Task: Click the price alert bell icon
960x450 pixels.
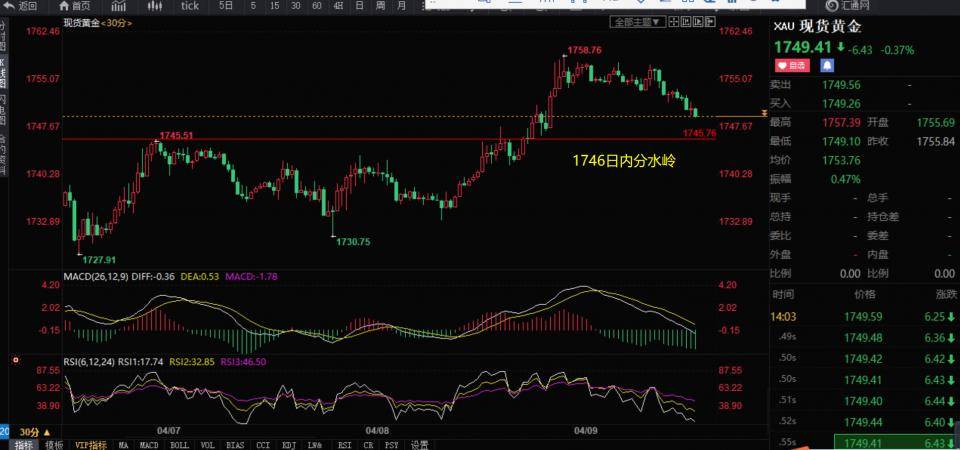Action: click(x=827, y=65)
